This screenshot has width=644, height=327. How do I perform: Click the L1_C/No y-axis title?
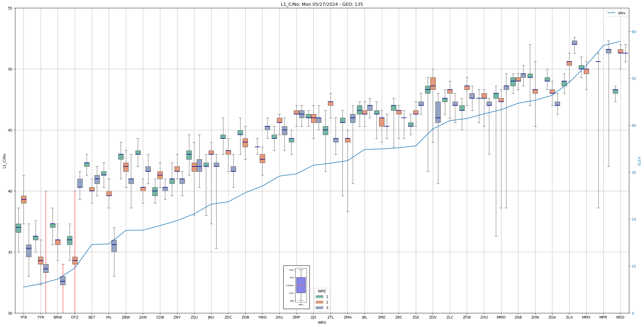coord(4,161)
